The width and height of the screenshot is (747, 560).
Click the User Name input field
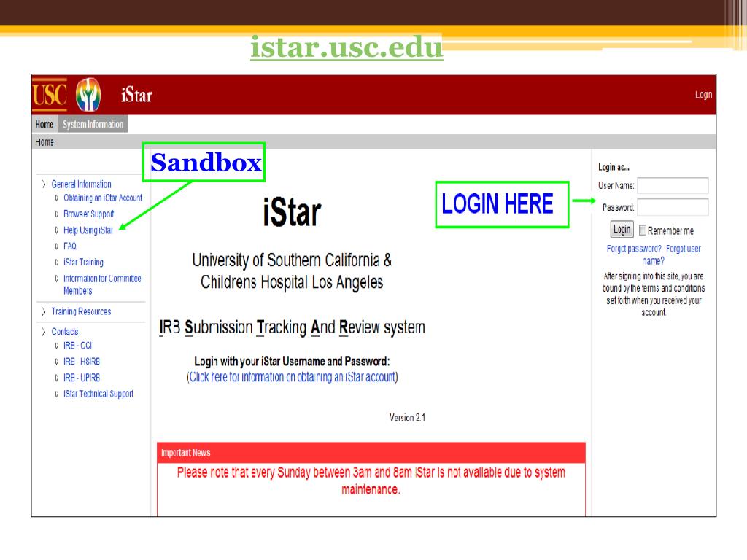coord(673,185)
